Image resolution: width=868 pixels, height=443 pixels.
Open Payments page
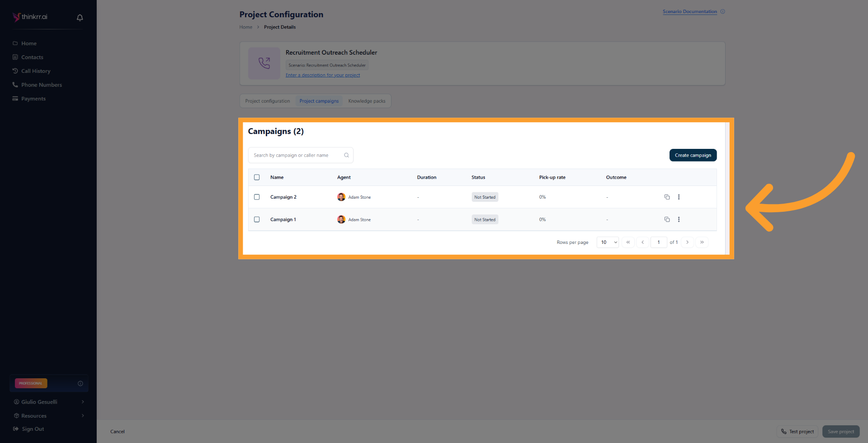(x=33, y=99)
